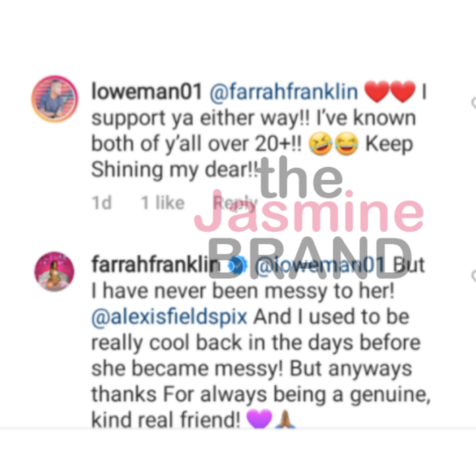Viewport: 476px width, 476px height.
Task: Open the farrahfranklin username link
Action: 156,265
